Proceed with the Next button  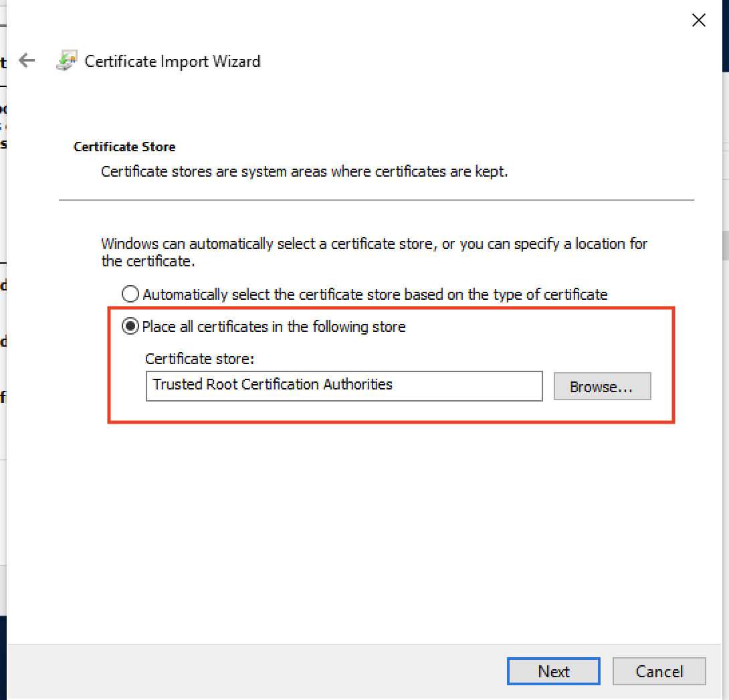[x=553, y=671]
